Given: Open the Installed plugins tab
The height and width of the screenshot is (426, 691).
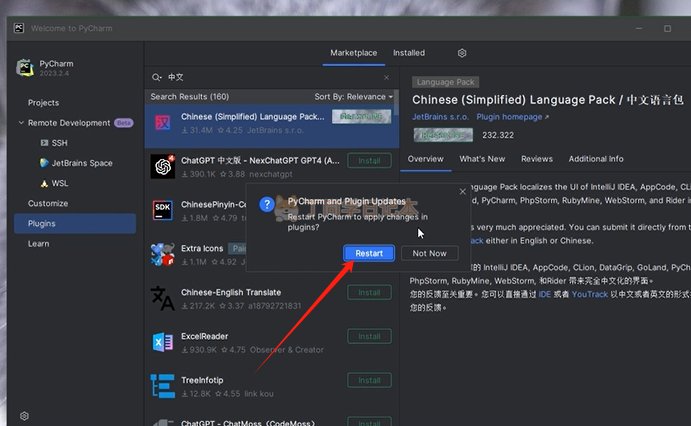Looking at the screenshot, I should (409, 53).
